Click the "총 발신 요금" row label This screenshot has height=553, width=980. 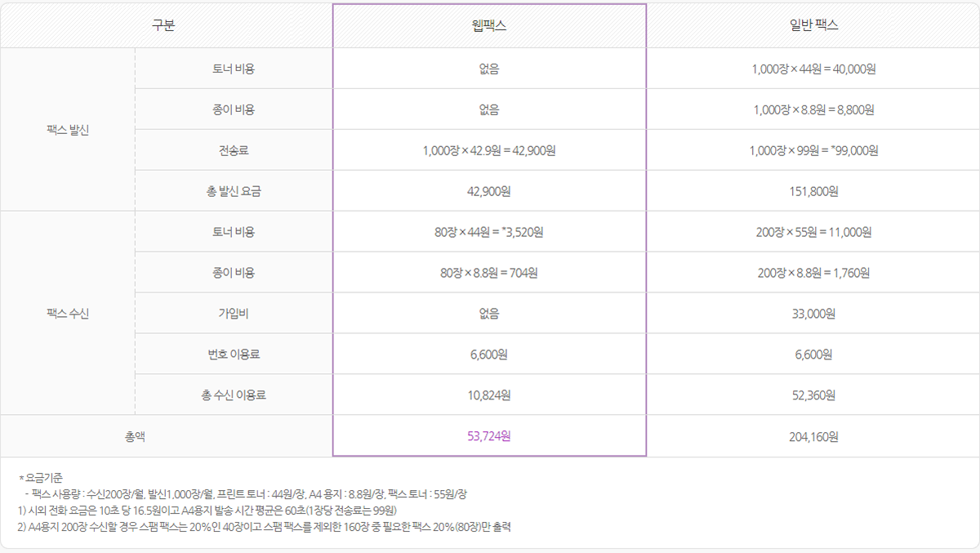point(234,191)
